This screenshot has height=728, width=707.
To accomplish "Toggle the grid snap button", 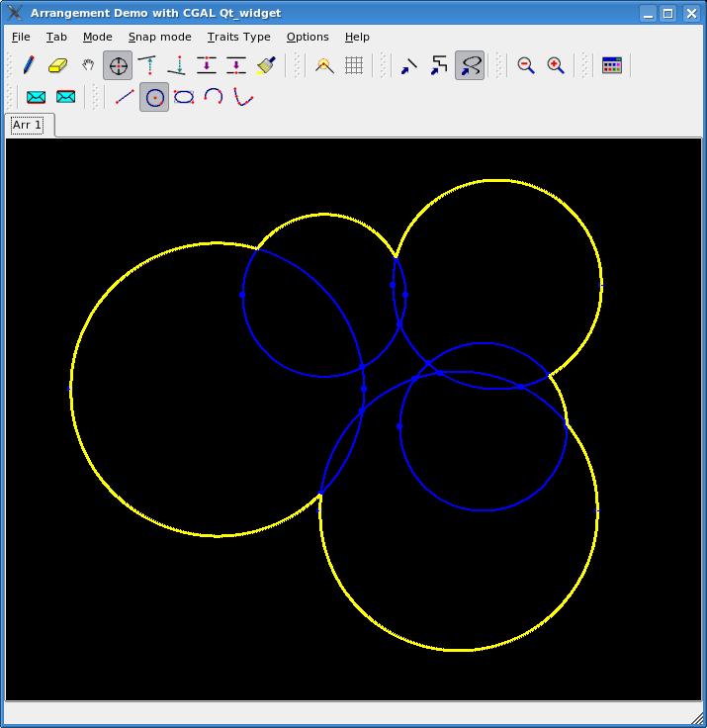I will 354,66.
